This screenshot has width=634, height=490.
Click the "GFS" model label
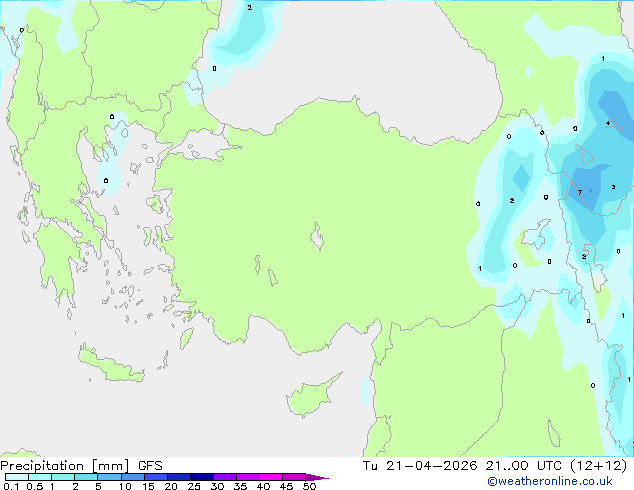pos(150,466)
